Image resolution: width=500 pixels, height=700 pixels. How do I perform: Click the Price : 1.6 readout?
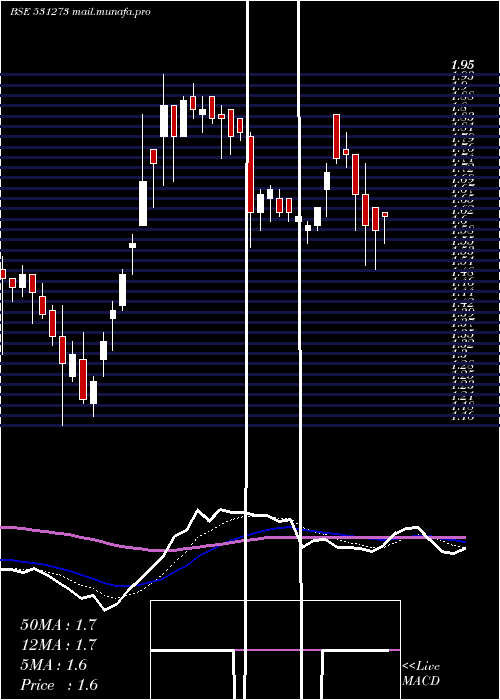[59, 685]
